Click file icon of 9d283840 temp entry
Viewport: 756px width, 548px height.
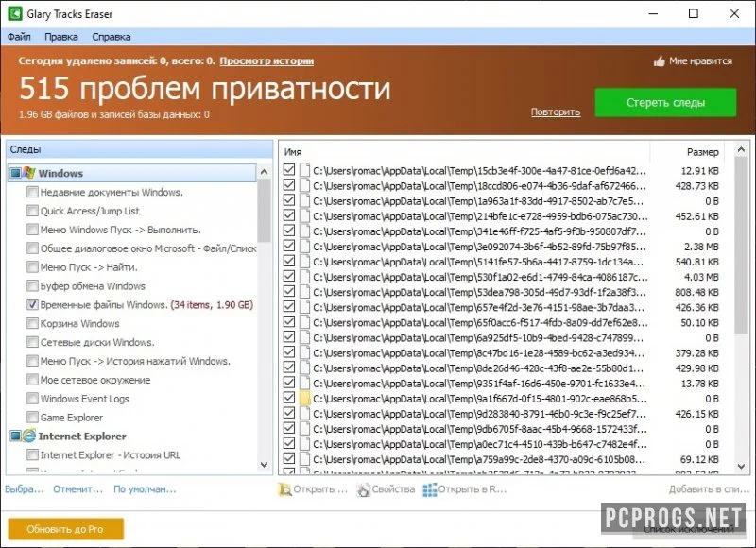click(304, 414)
